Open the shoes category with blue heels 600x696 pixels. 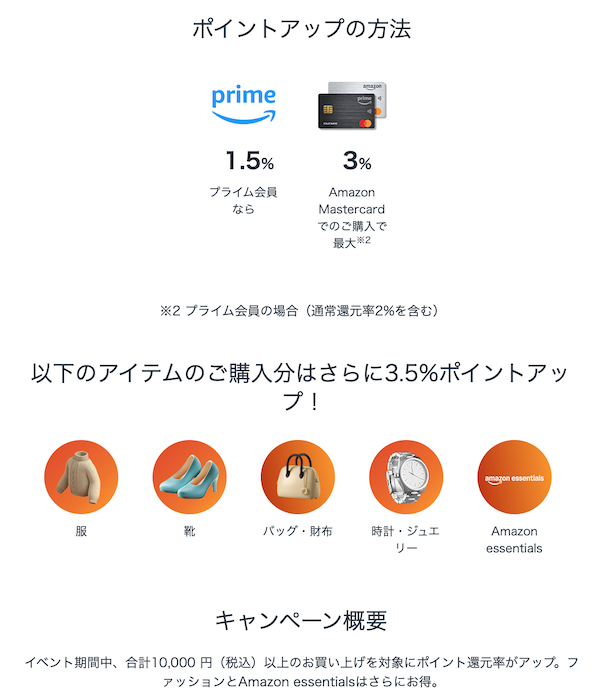click(190, 477)
